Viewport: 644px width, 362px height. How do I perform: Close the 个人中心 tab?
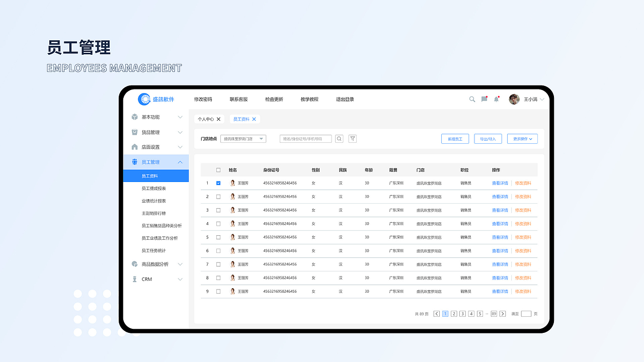click(x=218, y=119)
